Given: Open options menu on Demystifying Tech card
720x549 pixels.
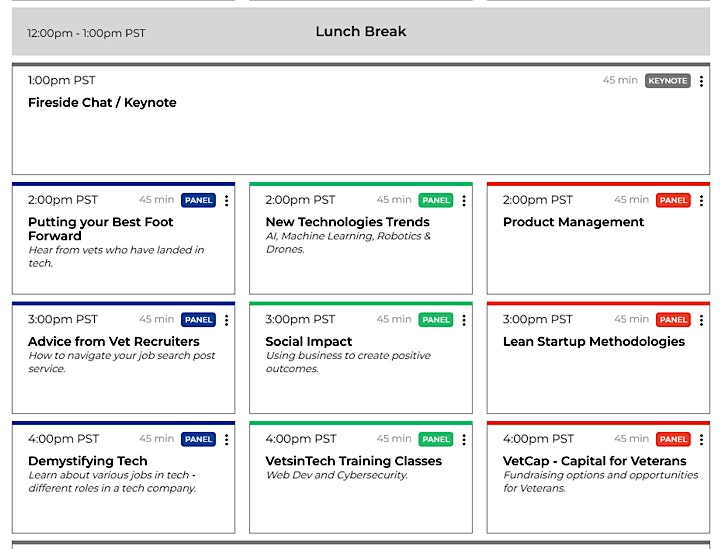Looking at the screenshot, I should [x=226, y=440].
